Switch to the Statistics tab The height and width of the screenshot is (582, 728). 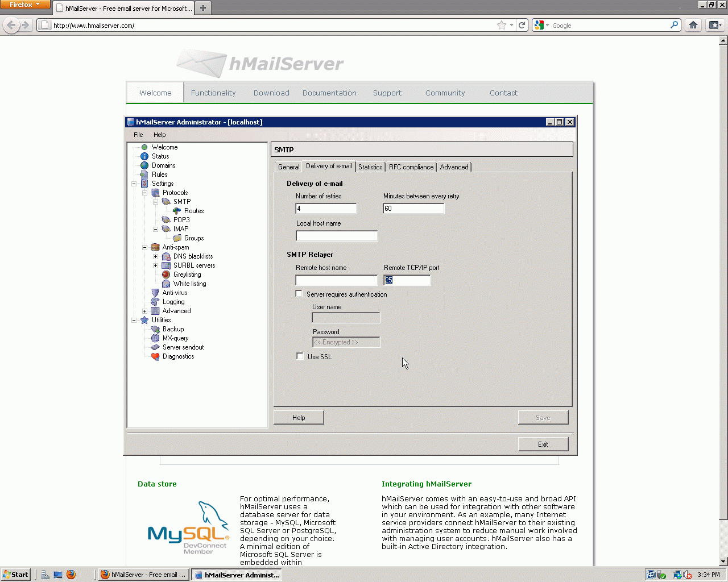(370, 167)
